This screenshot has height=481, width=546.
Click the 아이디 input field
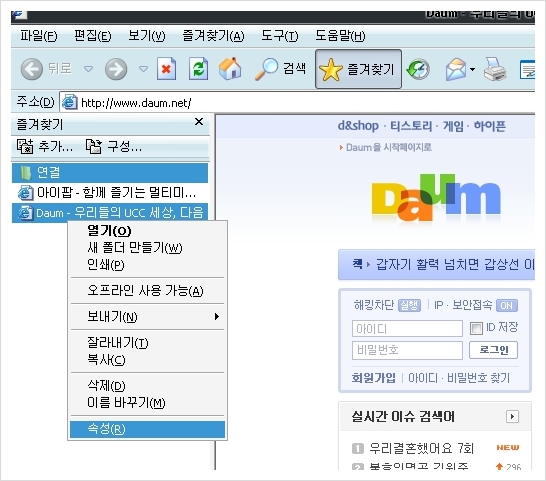[407, 328]
